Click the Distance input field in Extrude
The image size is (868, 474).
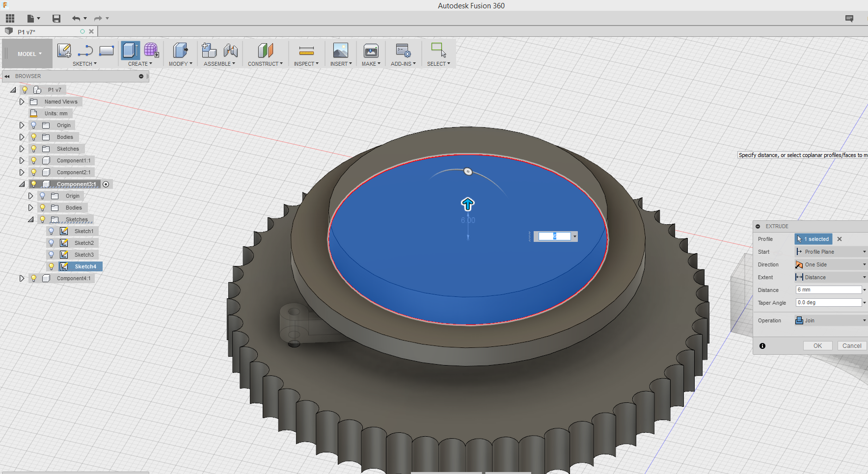click(x=829, y=290)
